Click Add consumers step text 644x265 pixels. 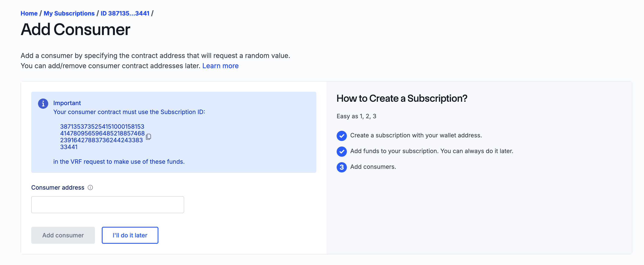pyautogui.click(x=373, y=167)
